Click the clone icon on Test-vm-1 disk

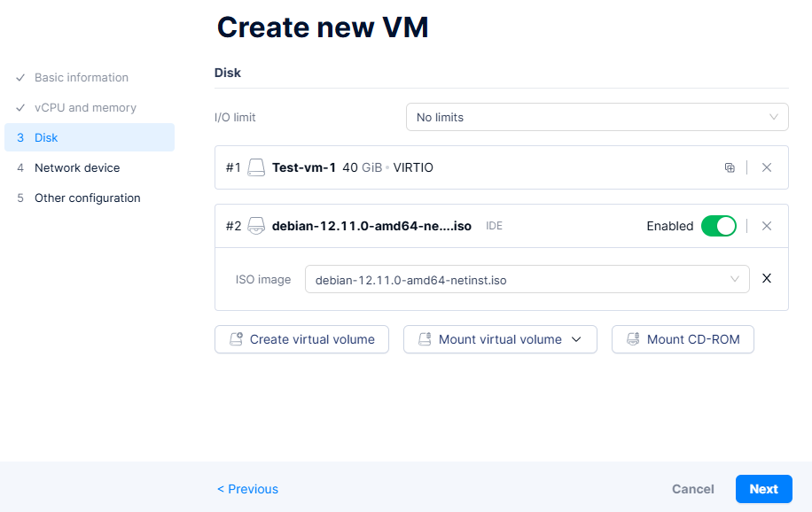pos(730,167)
